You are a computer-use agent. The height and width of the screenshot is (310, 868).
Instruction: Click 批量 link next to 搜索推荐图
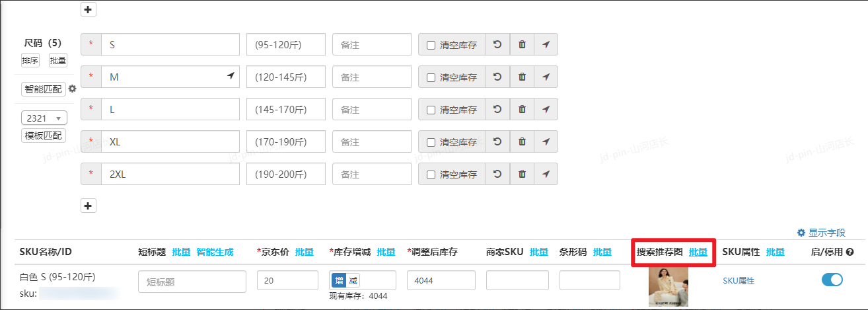[698, 252]
